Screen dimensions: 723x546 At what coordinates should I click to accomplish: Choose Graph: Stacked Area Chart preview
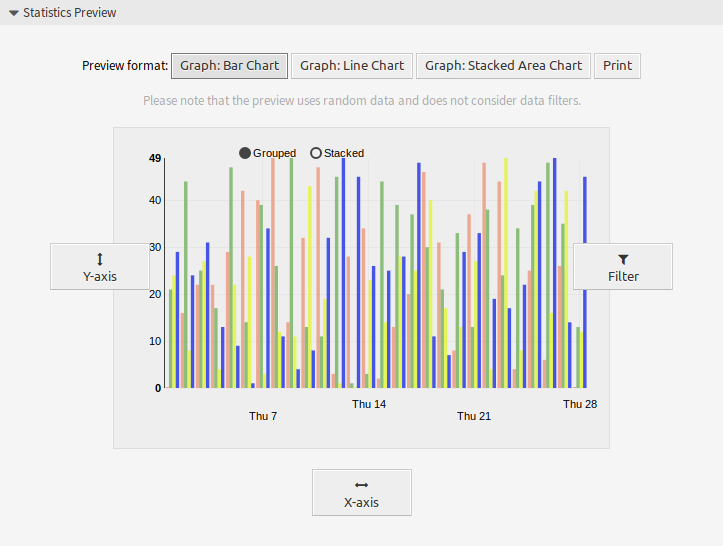click(503, 66)
